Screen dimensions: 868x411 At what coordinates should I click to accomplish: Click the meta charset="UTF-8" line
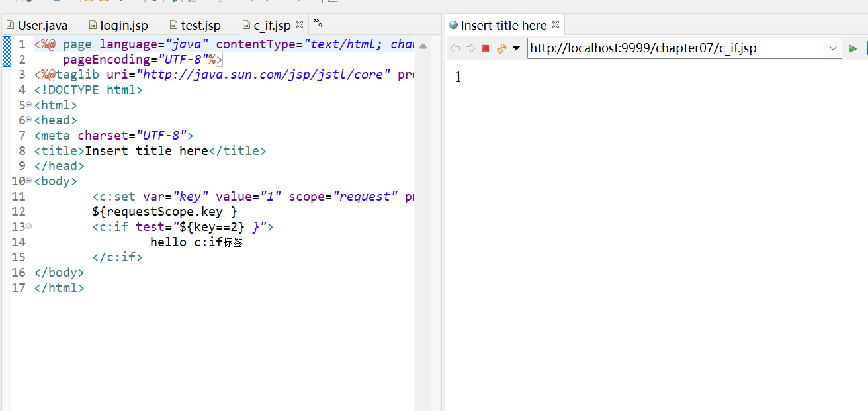(x=113, y=135)
